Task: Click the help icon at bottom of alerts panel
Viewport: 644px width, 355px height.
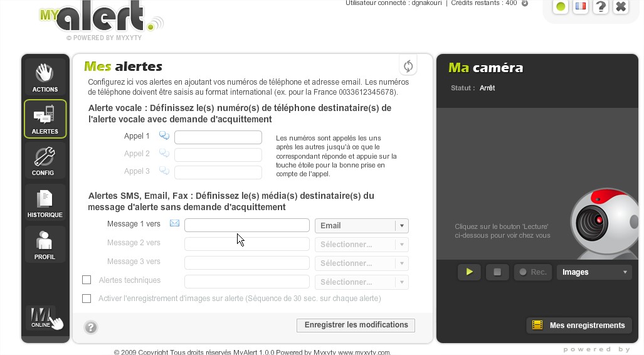Action: coord(91,327)
